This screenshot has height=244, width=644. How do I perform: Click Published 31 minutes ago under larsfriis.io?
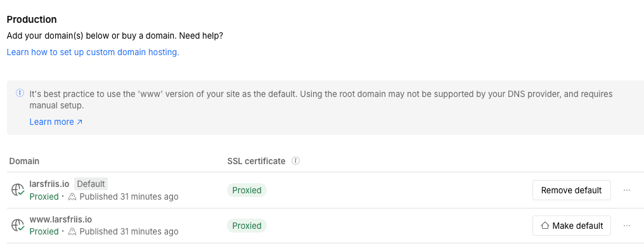129,196
